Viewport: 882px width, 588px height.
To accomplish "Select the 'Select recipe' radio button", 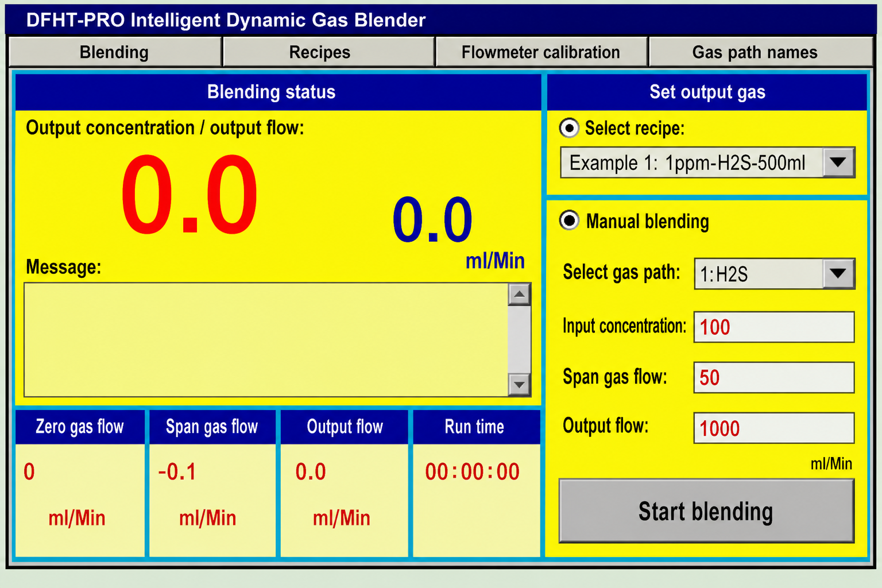I will [x=569, y=128].
